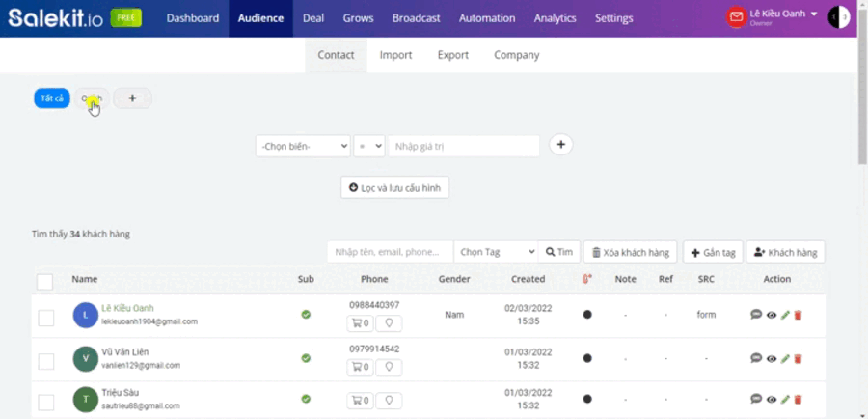Switch to the Import tab
Screen dimensions: 868x419
pyautogui.click(x=395, y=55)
